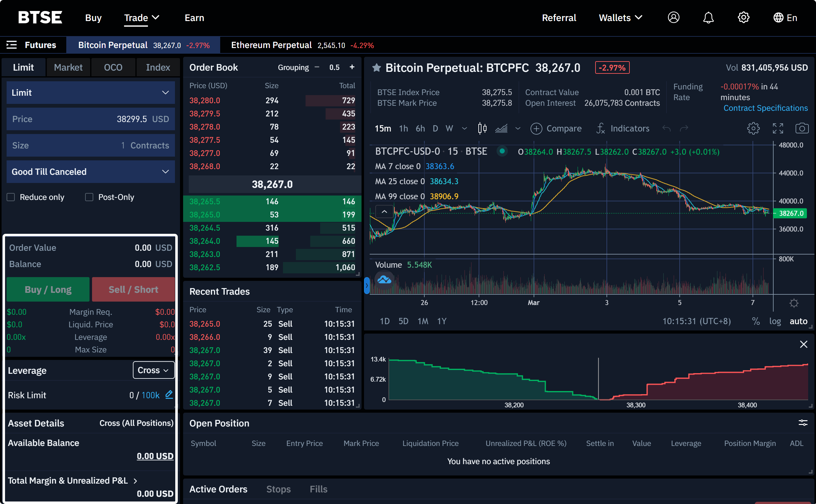
Task: Toggle percent scale on chart
Action: (x=756, y=321)
